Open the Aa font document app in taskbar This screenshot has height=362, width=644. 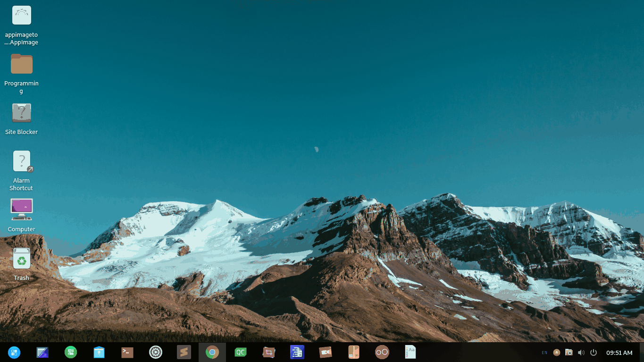[x=410, y=352]
